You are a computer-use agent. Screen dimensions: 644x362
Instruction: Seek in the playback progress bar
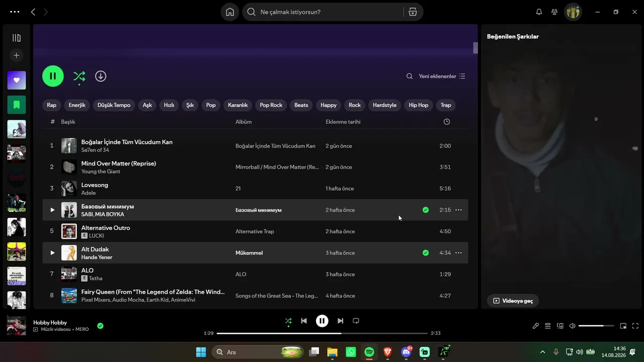(322, 333)
